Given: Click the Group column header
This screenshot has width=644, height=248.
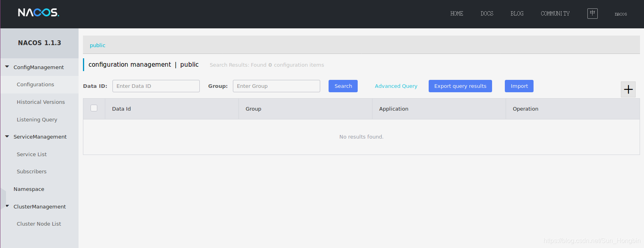Looking at the screenshot, I should tap(305, 109).
